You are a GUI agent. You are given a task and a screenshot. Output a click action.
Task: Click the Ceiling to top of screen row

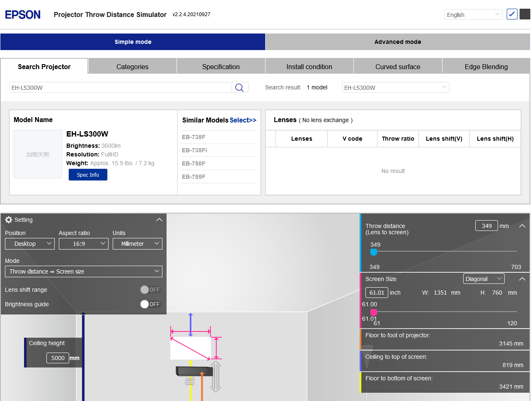445,361
